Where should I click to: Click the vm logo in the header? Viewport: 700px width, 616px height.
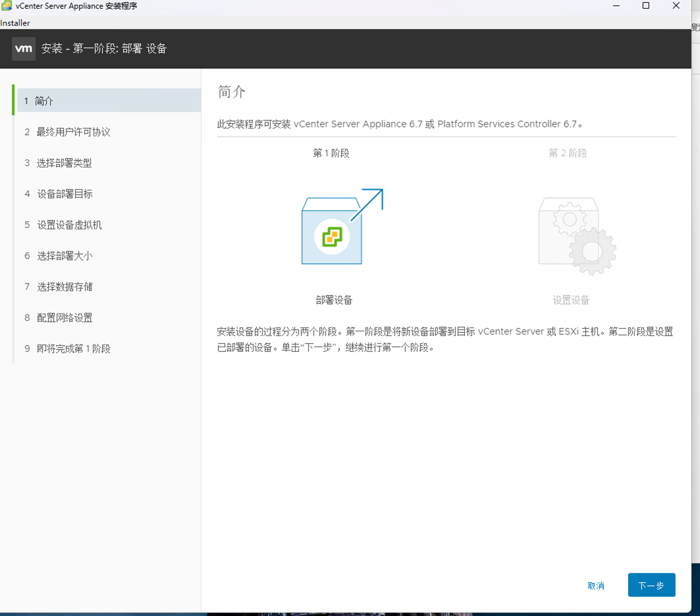pos(24,49)
